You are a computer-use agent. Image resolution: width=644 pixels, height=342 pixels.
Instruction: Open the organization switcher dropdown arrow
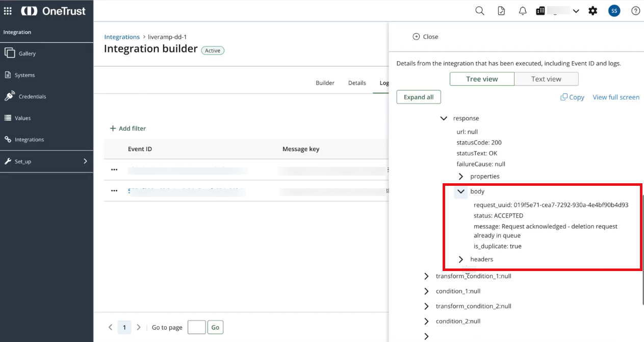coord(576,11)
